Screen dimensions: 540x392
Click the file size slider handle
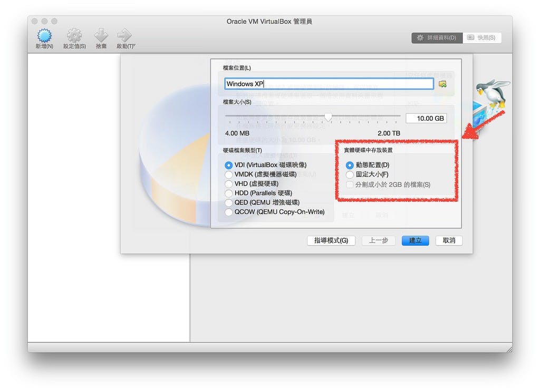click(x=328, y=117)
